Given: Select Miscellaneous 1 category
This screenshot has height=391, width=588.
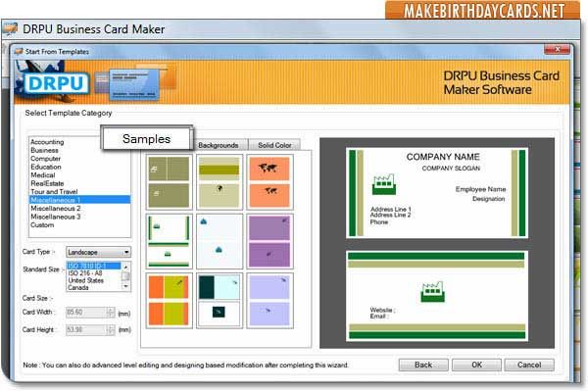Looking at the screenshot, I should [80, 200].
